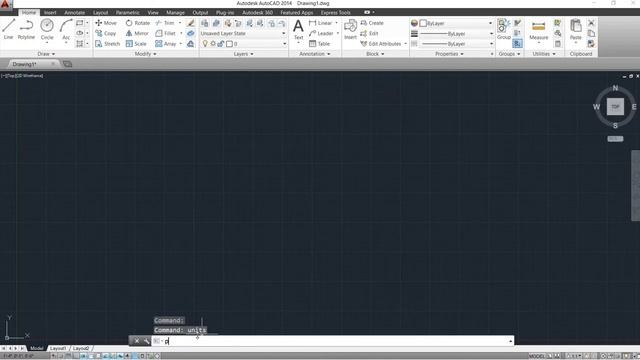The width and height of the screenshot is (640, 360).
Task: Activate the Move command
Action: pos(106,23)
